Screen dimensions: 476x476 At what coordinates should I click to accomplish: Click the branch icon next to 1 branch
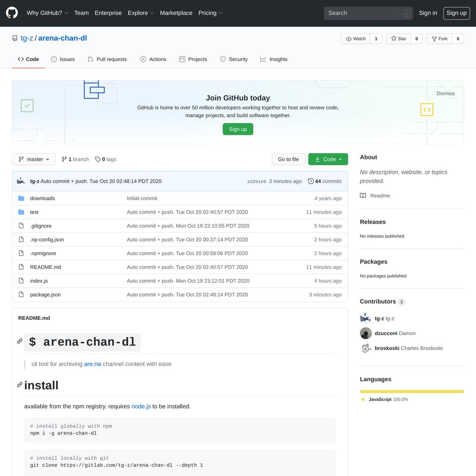tap(64, 159)
